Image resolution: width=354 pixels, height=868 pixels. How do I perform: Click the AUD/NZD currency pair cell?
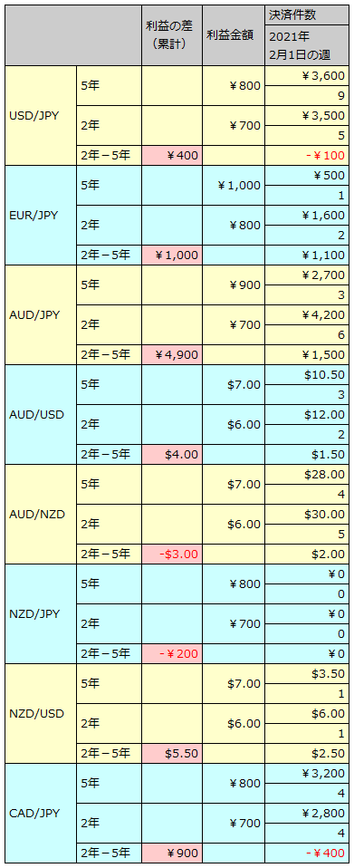coord(41,514)
